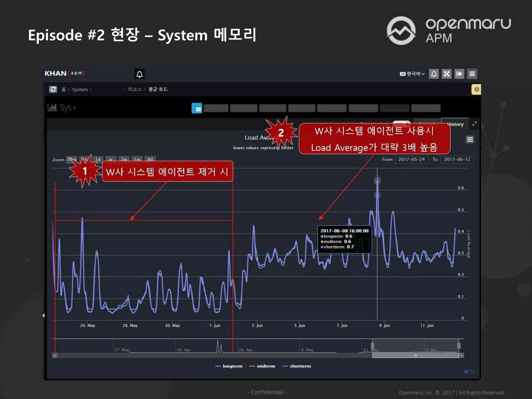Image resolution: width=532 pixels, height=399 pixels.
Task: Click the '11. Jun' x-axis label
Action: pyautogui.click(x=427, y=325)
